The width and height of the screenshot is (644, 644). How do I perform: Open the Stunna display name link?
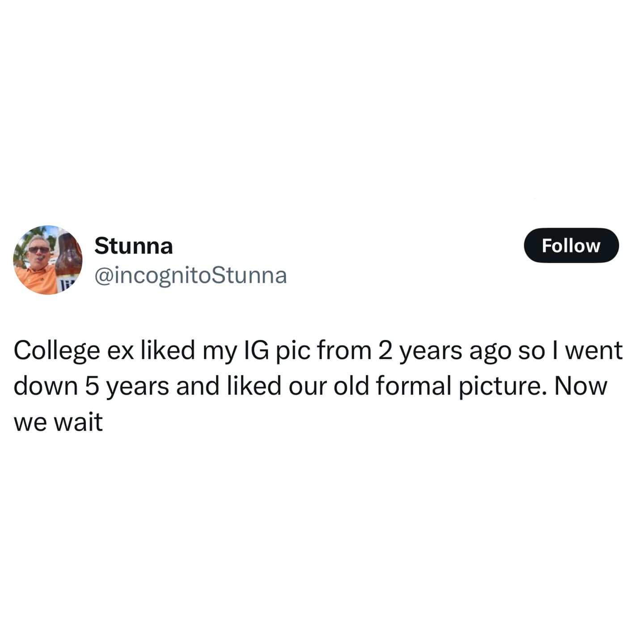tap(133, 246)
